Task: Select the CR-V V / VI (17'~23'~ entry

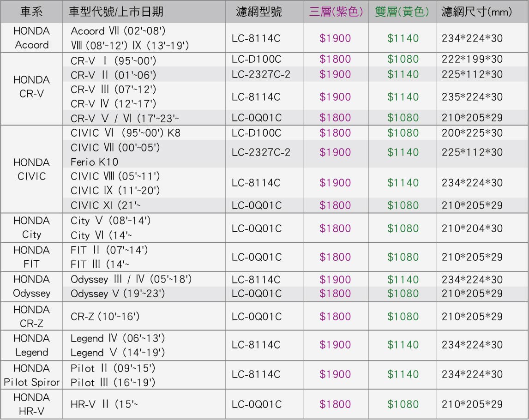Action: 125,119
